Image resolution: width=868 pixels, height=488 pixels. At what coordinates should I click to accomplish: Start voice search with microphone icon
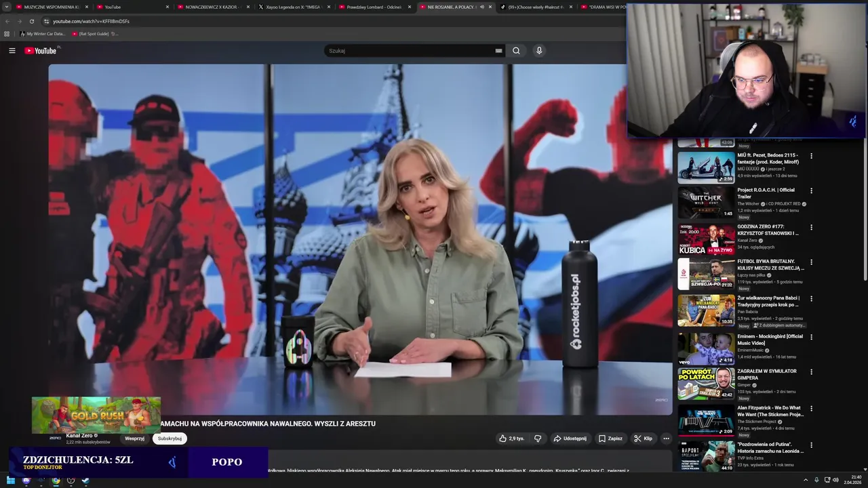(x=539, y=51)
